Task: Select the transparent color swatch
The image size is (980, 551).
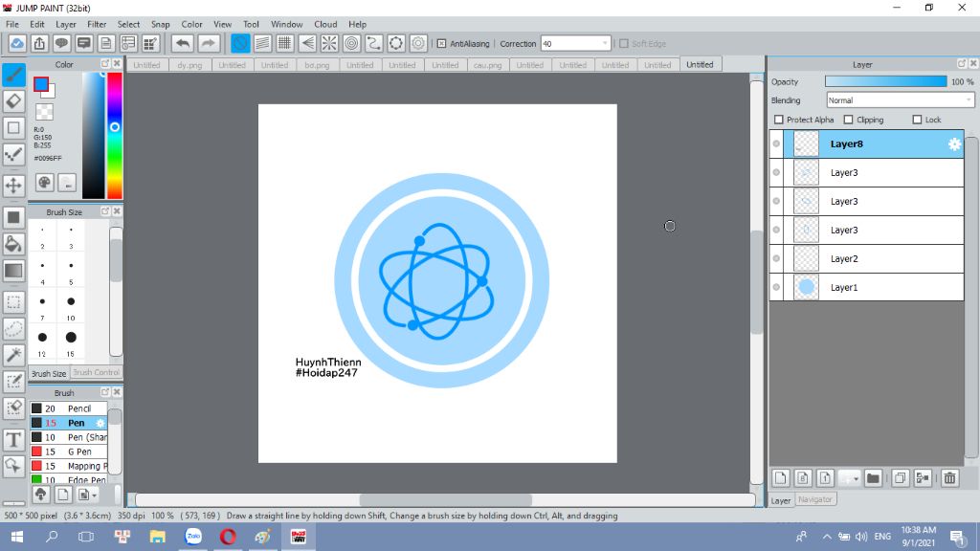Action: 44,113
